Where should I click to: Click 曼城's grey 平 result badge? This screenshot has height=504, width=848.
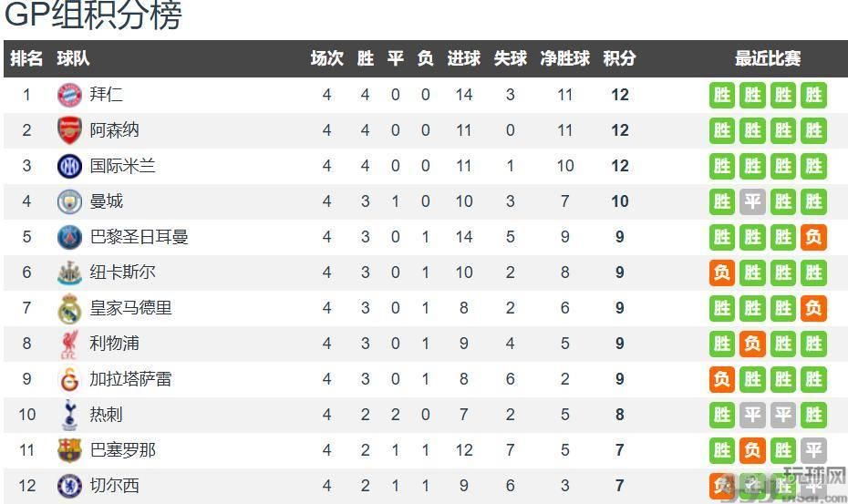point(752,201)
